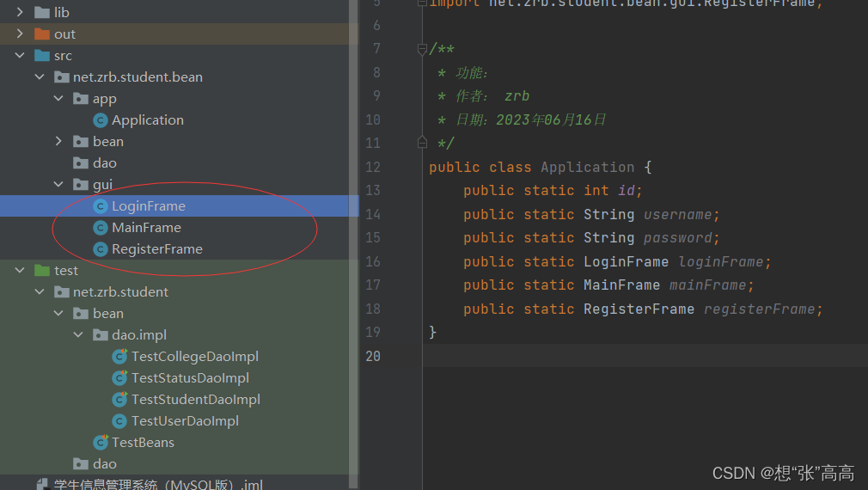
Task: Select TestCollegeDaoImpl file
Action: 195,357
